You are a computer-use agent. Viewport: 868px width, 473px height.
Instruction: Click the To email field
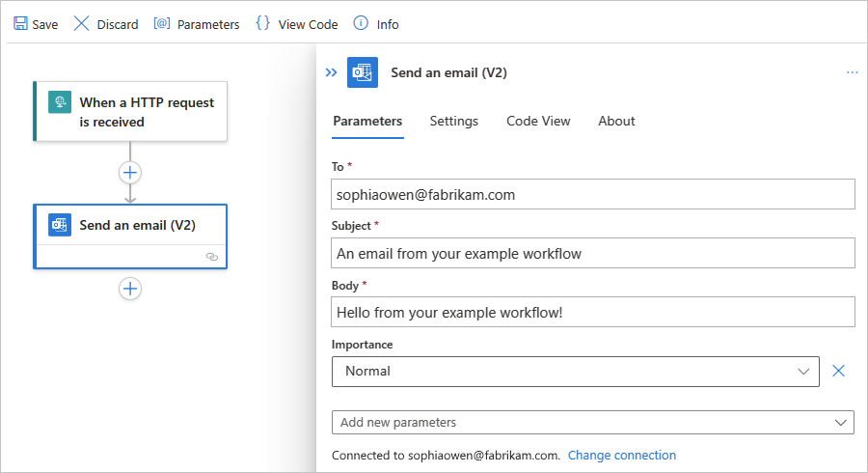592,194
